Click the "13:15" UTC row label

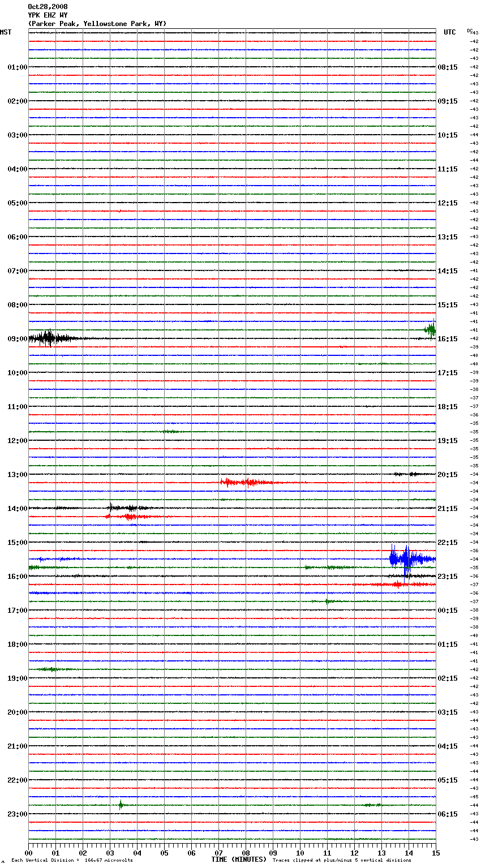click(448, 237)
